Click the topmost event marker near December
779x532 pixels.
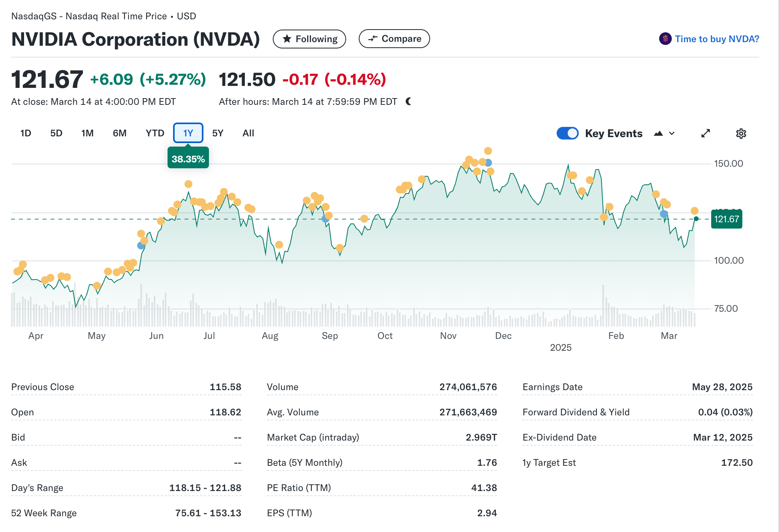[x=488, y=151]
